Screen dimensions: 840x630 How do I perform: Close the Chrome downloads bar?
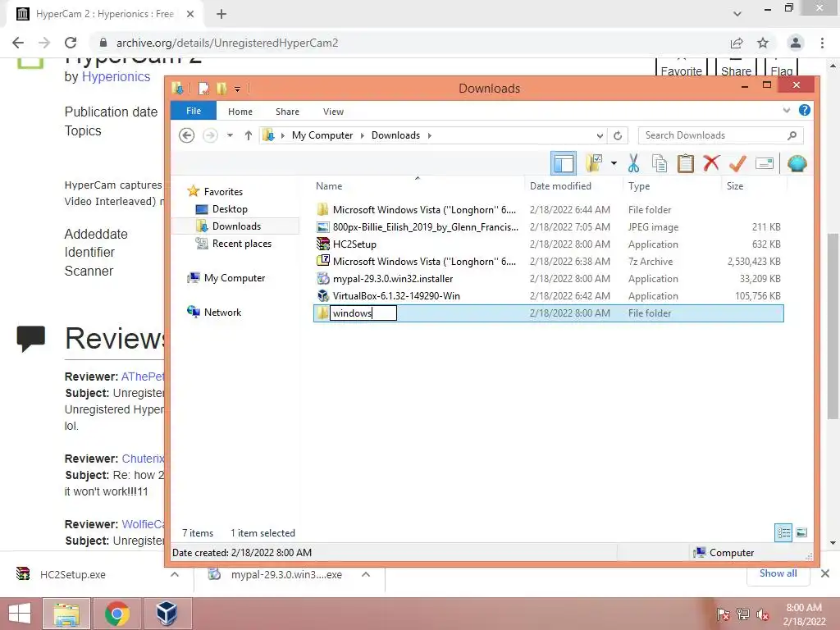click(825, 573)
